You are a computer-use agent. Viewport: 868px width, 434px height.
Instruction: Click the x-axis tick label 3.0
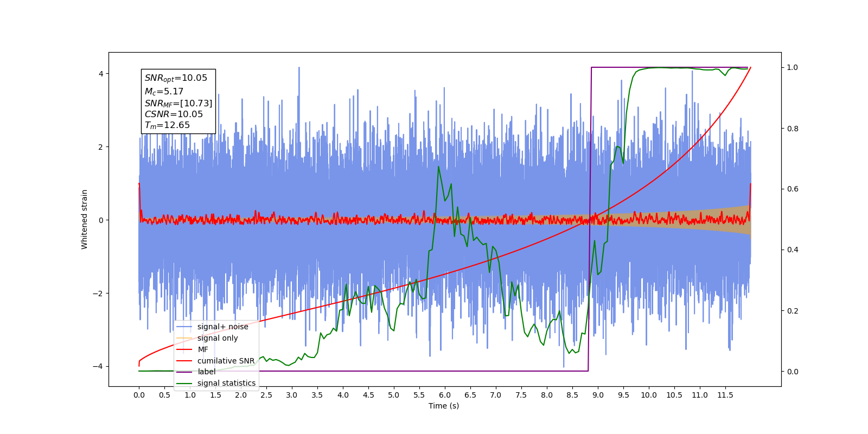[292, 395]
